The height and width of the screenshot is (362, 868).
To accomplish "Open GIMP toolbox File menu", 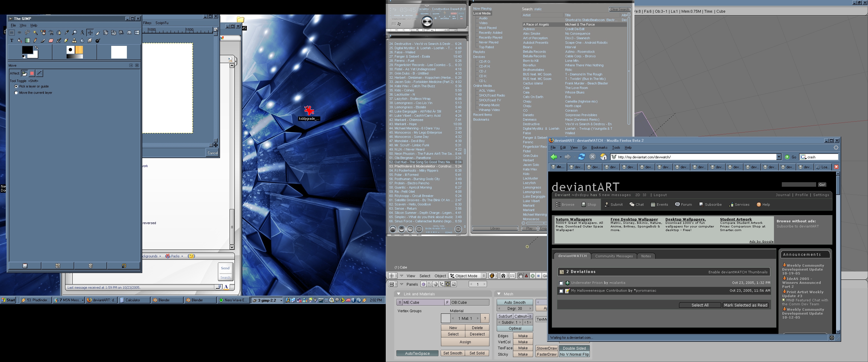I will [13, 25].
